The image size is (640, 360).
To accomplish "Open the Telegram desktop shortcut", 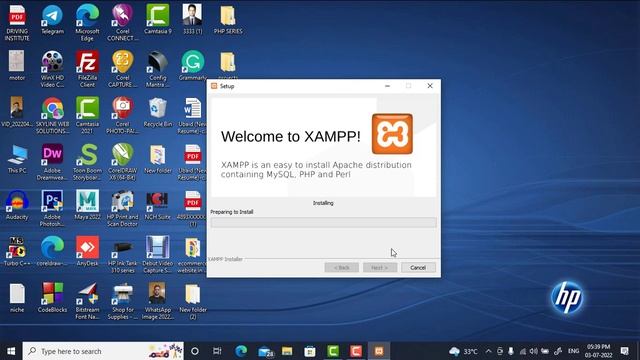I will coord(52,19).
